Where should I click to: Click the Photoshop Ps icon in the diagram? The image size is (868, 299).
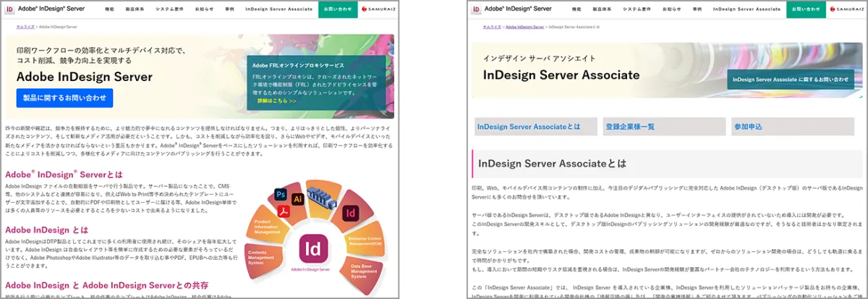279,194
